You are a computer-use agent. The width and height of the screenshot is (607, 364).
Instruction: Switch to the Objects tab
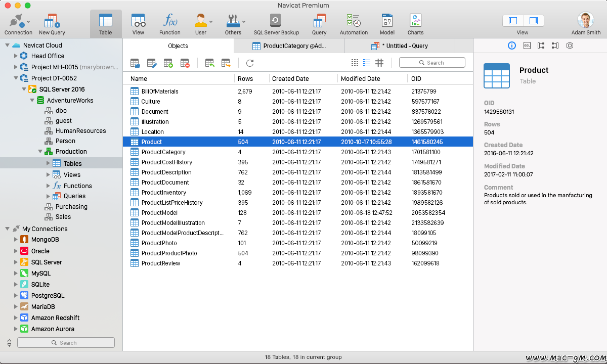[x=178, y=46]
